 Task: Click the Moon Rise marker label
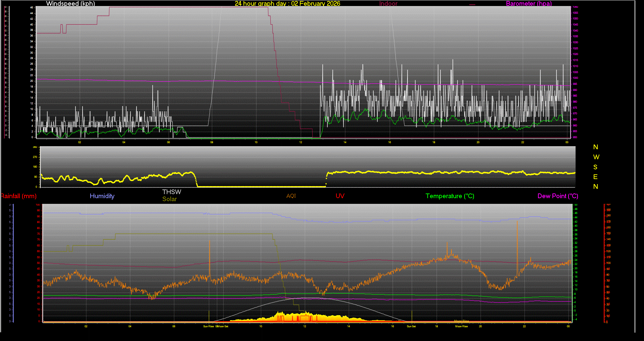461,326
